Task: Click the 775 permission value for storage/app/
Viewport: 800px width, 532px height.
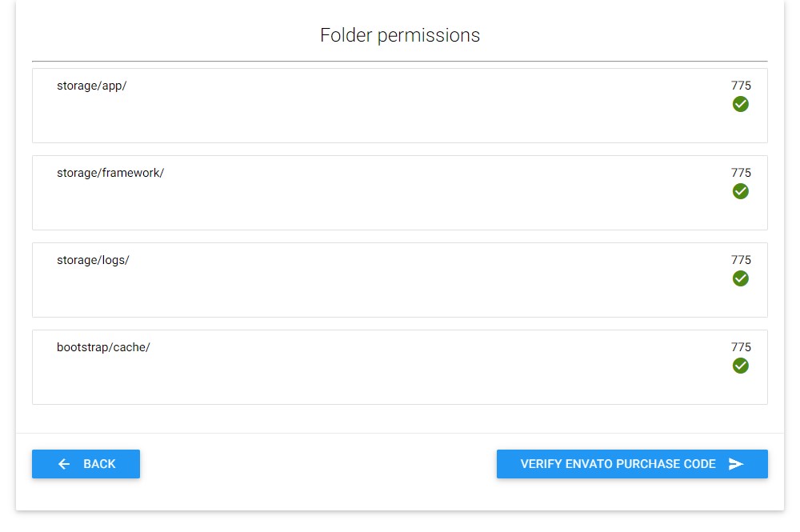Action: point(741,86)
